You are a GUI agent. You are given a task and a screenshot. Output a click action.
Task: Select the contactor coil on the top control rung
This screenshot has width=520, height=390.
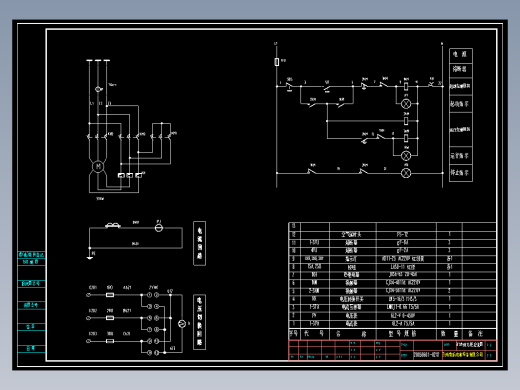406,86
